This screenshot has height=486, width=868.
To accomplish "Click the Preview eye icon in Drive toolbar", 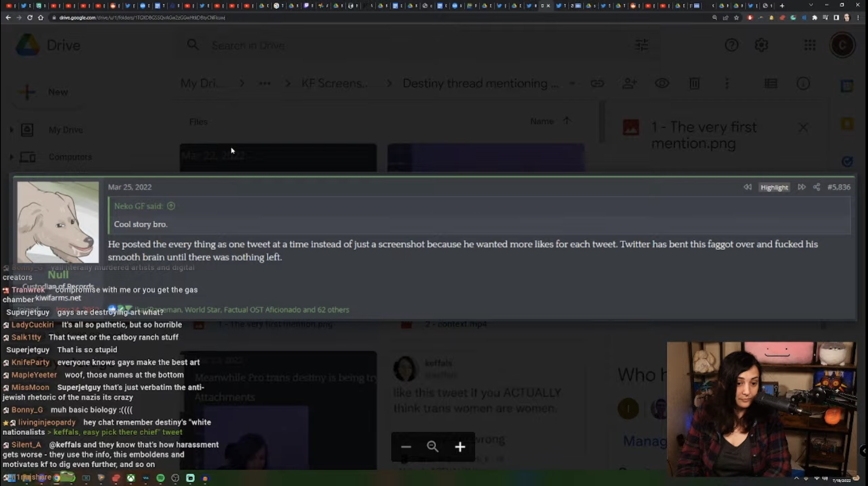I will 662,83.
